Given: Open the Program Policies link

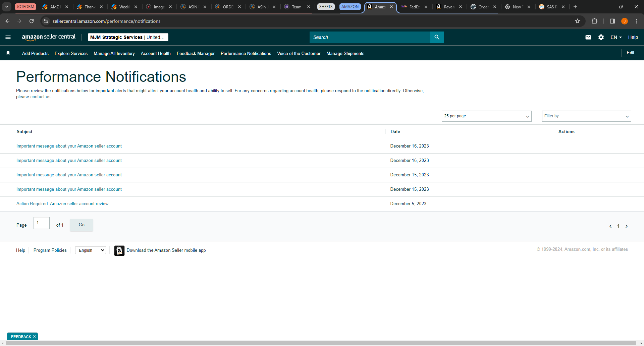Looking at the screenshot, I should [x=50, y=250].
